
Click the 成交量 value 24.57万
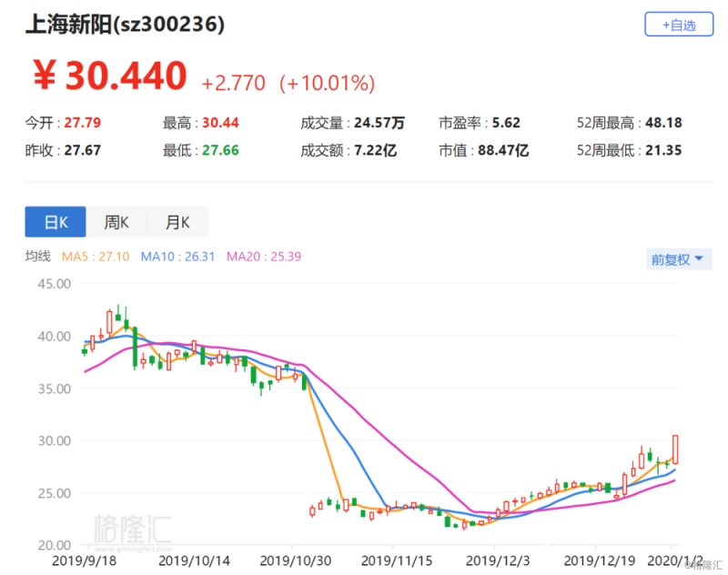378,122
